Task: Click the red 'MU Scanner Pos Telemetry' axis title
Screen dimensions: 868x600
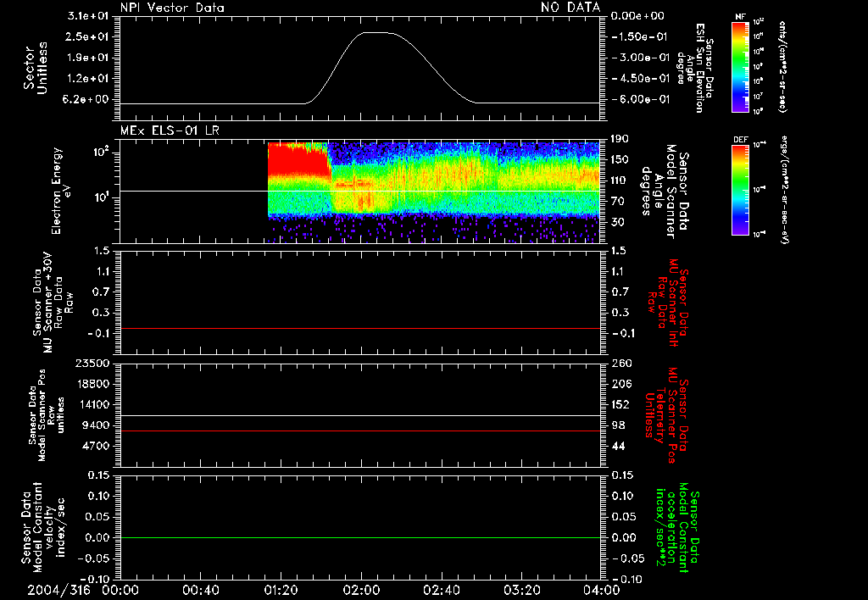Action: (x=667, y=415)
